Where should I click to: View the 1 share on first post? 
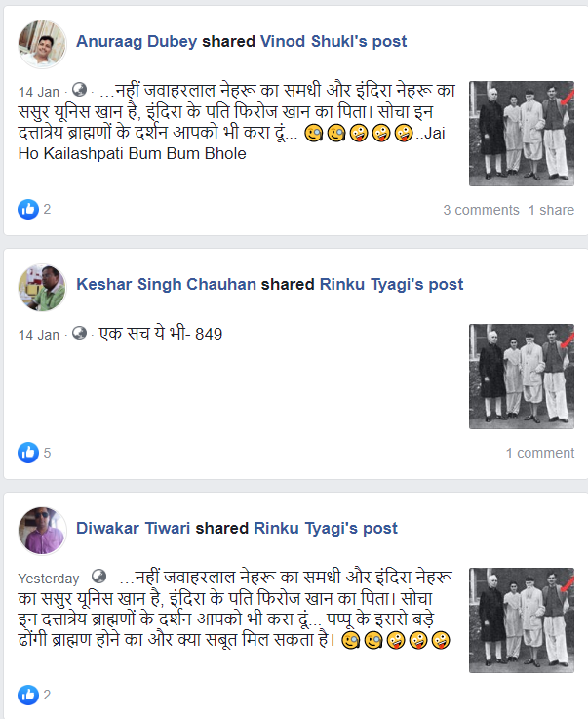(551, 210)
